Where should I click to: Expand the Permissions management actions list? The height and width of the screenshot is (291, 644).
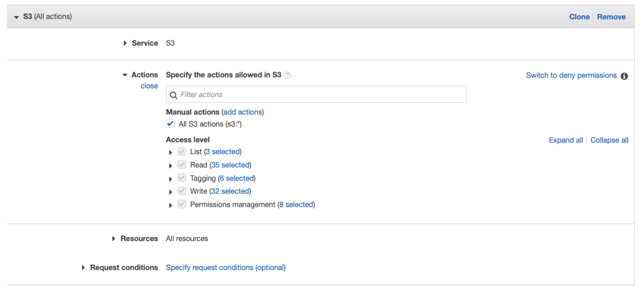(171, 205)
